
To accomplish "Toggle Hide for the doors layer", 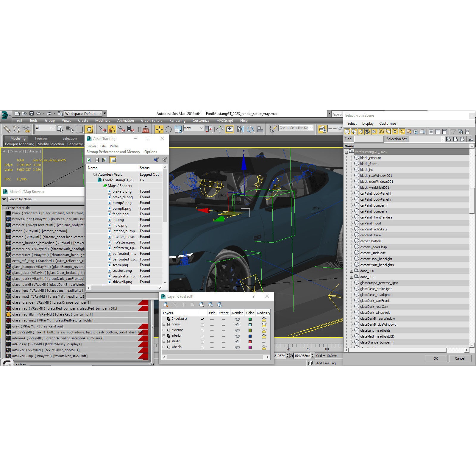I will point(212,325).
